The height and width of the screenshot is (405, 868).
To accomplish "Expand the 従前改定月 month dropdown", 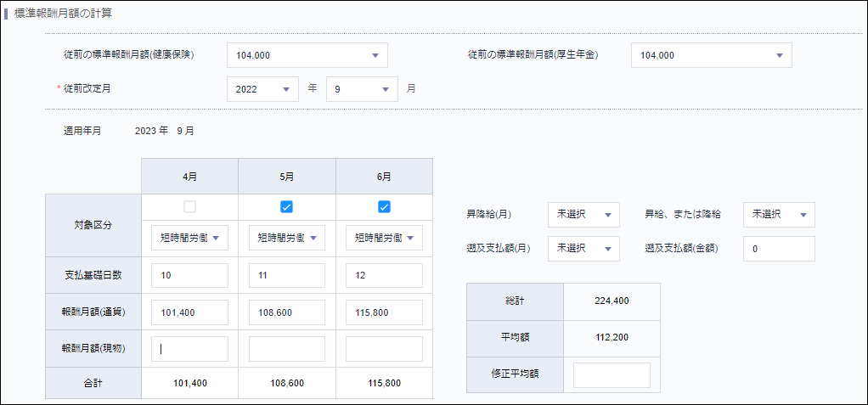I will 362,89.
